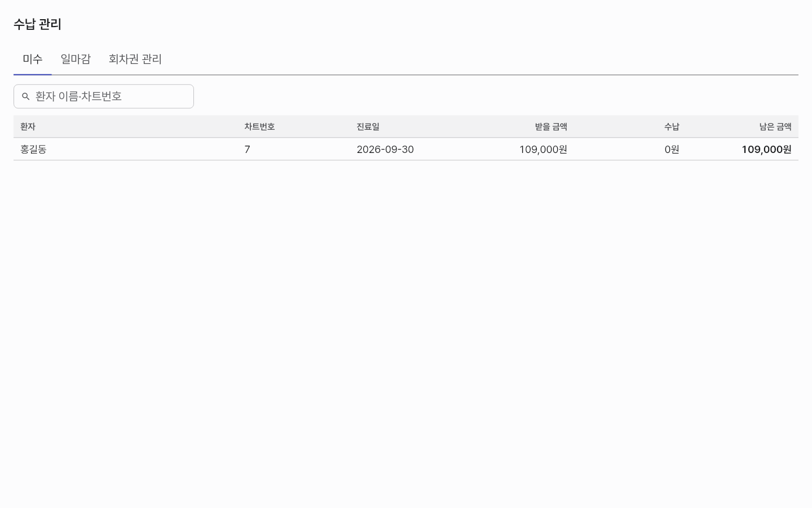Select patient 홍길동 in the table
The width and height of the screenshot is (812, 508).
(x=33, y=150)
